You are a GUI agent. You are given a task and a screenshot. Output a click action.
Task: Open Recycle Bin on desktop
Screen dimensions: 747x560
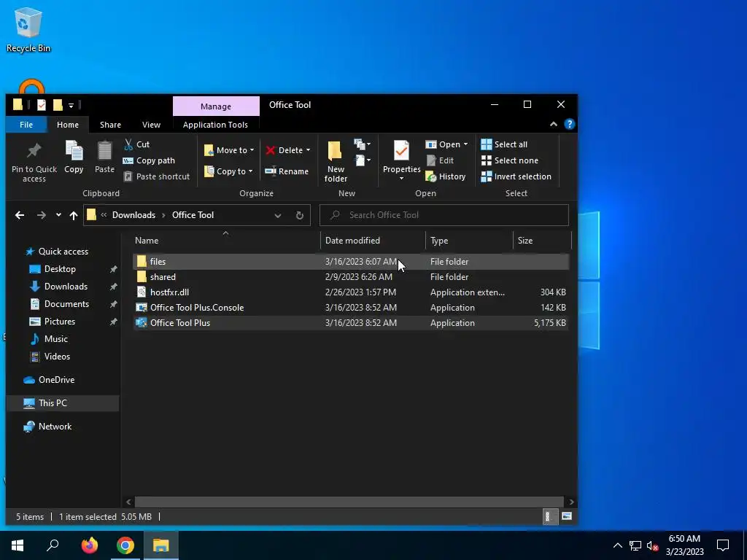28,30
